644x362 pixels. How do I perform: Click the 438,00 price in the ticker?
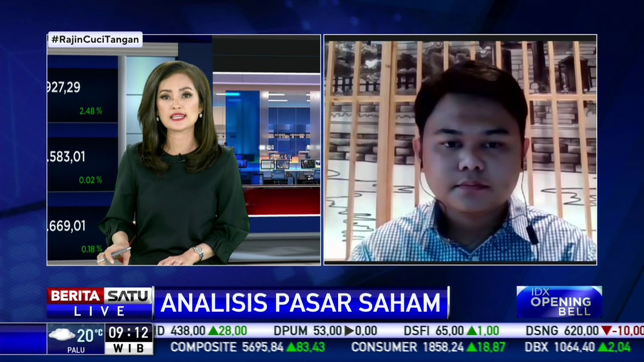point(188,331)
